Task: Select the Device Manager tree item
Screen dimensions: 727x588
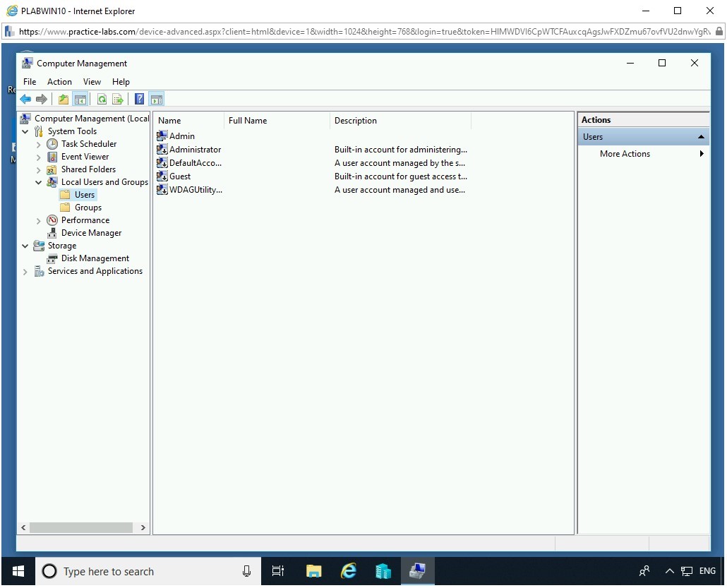Action: (x=91, y=233)
